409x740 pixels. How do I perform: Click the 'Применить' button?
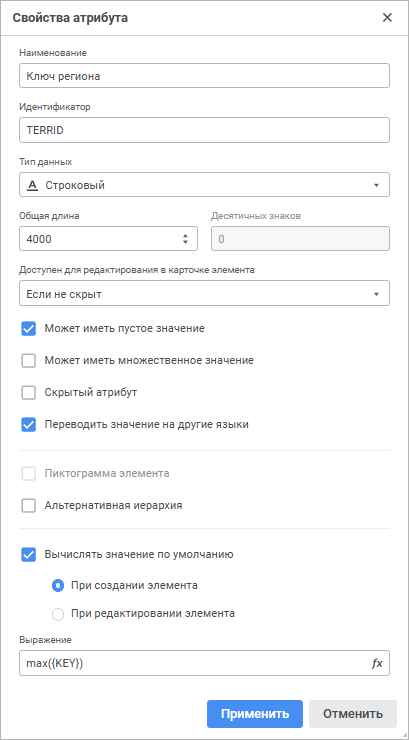tap(255, 714)
